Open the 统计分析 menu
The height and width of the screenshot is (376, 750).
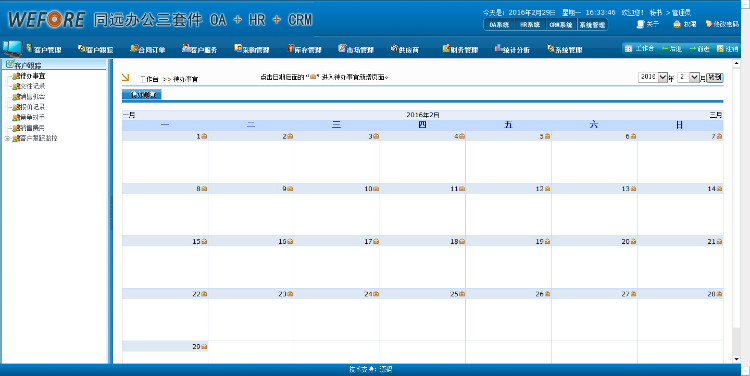[512, 49]
